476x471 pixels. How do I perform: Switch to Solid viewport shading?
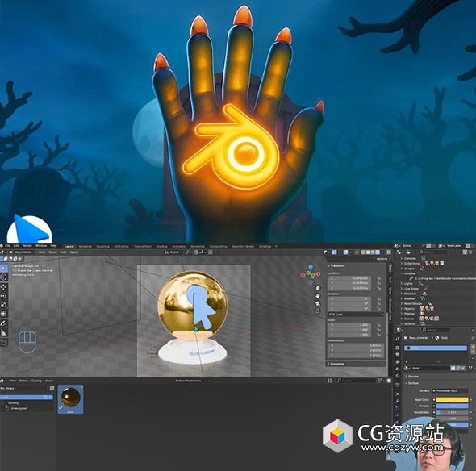point(368,252)
